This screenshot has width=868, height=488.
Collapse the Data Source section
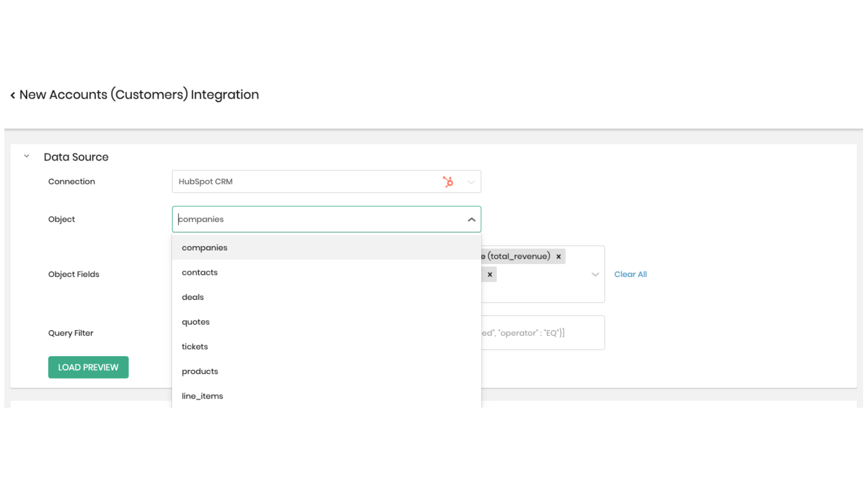click(27, 157)
